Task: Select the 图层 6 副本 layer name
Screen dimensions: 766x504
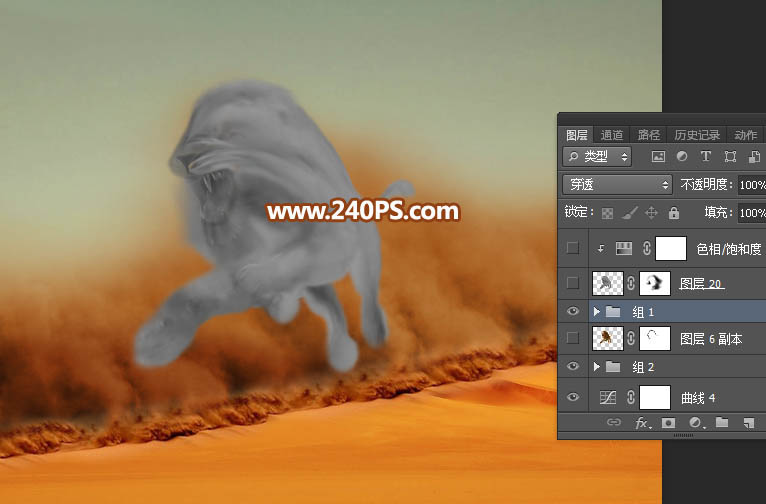Action: tap(711, 338)
